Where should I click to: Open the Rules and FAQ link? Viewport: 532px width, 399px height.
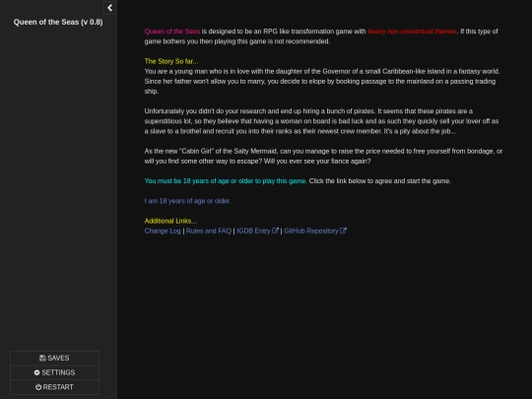pos(209,232)
